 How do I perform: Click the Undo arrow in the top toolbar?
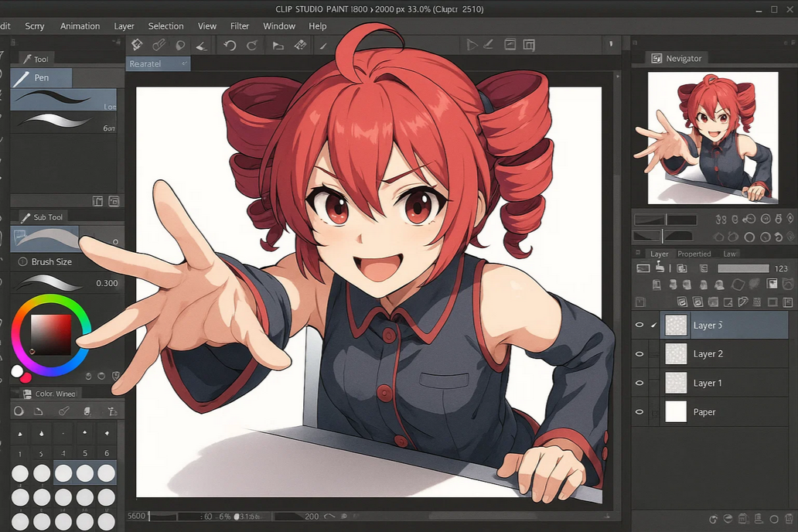click(230, 46)
